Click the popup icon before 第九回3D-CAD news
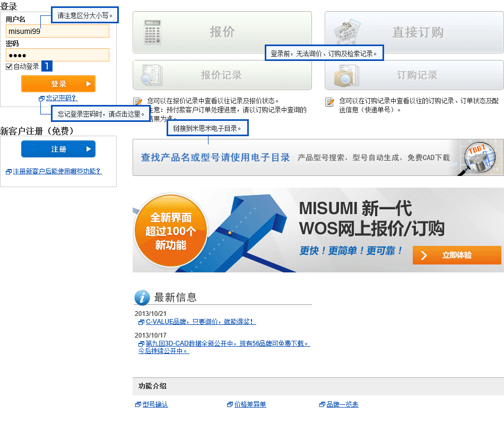The height and width of the screenshot is (424, 504). click(x=141, y=343)
